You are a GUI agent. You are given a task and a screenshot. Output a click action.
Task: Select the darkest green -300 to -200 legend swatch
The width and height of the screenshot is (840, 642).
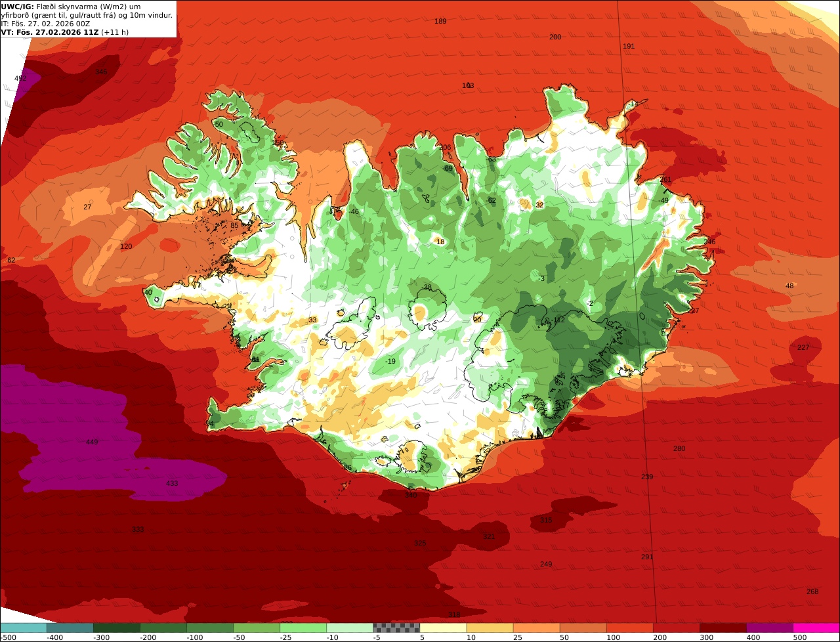click(x=117, y=628)
